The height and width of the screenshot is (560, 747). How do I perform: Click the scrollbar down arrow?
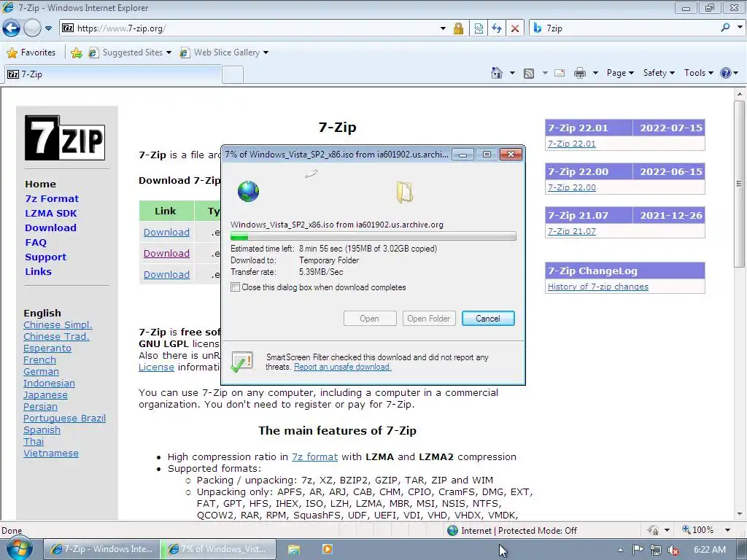click(740, 514)
